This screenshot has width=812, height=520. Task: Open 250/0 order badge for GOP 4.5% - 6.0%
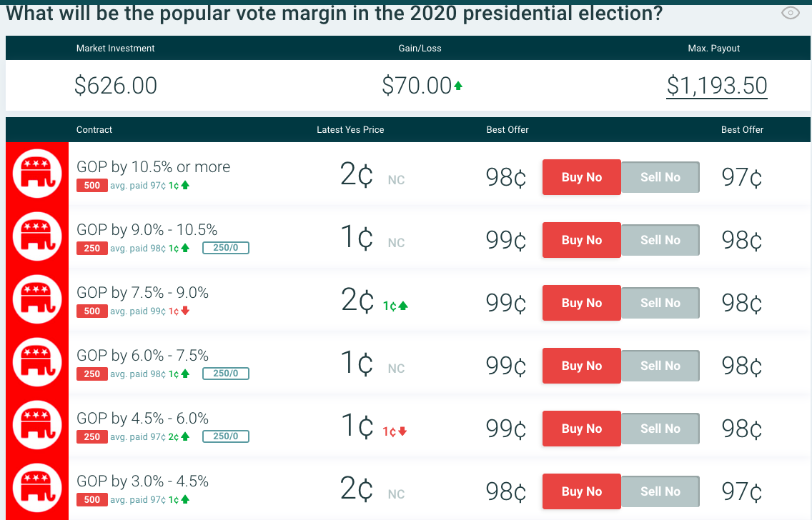click(226, 436)
